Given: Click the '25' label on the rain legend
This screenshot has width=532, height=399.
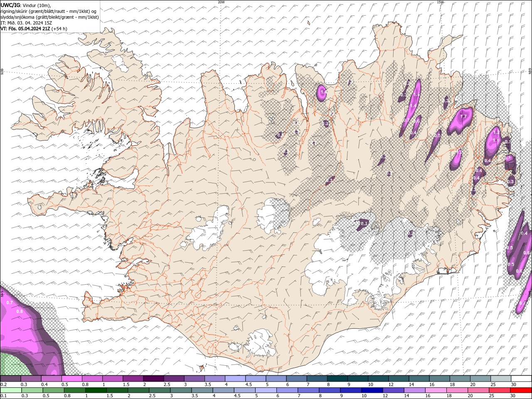Looking at the screenshot, I should click(491, 396).
